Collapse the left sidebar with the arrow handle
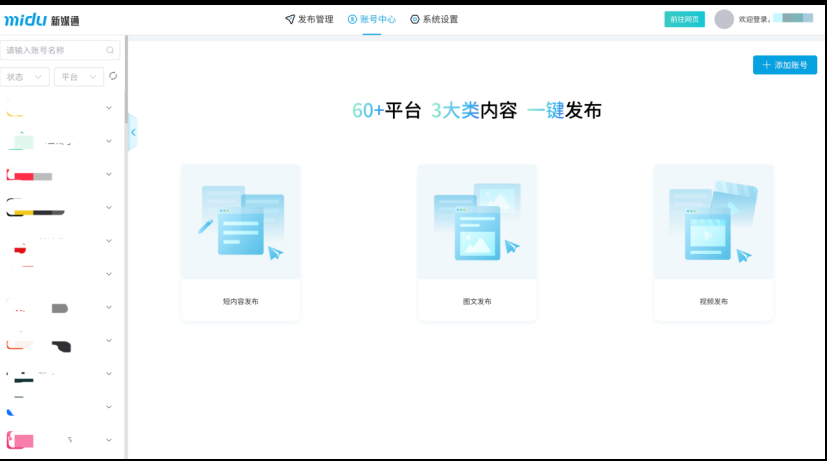The height and width of the screenshot is (462, 827). pos(132,132)
